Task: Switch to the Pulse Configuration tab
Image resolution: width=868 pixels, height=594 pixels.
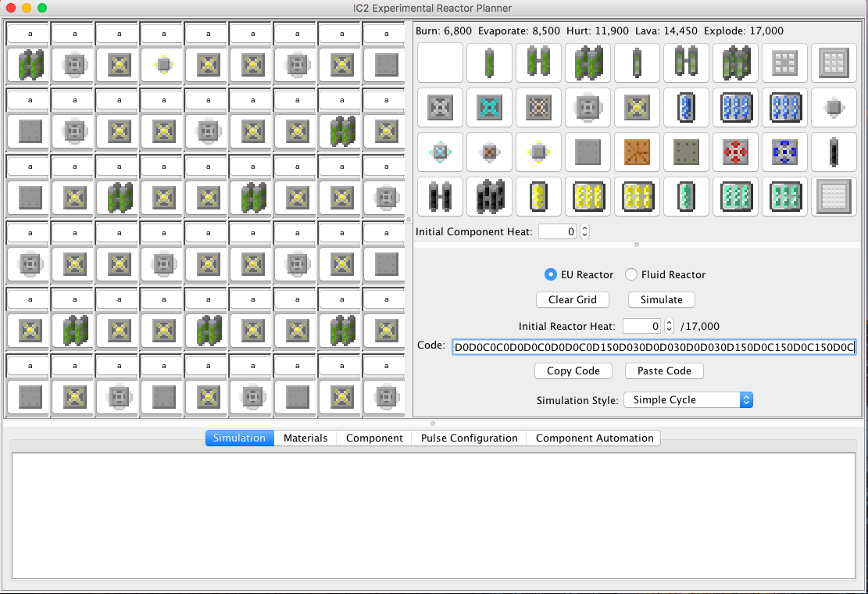Action: pos(469,438)
